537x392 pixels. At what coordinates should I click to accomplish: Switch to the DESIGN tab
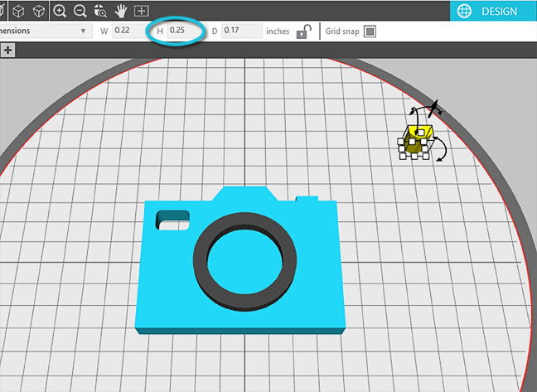click(x=493, y=12)
